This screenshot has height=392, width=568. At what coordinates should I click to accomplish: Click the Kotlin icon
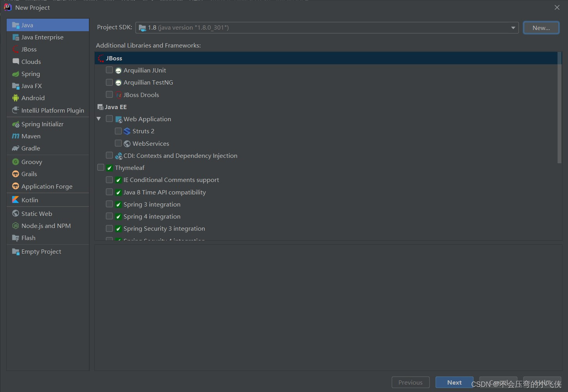[x=16, y=200]
